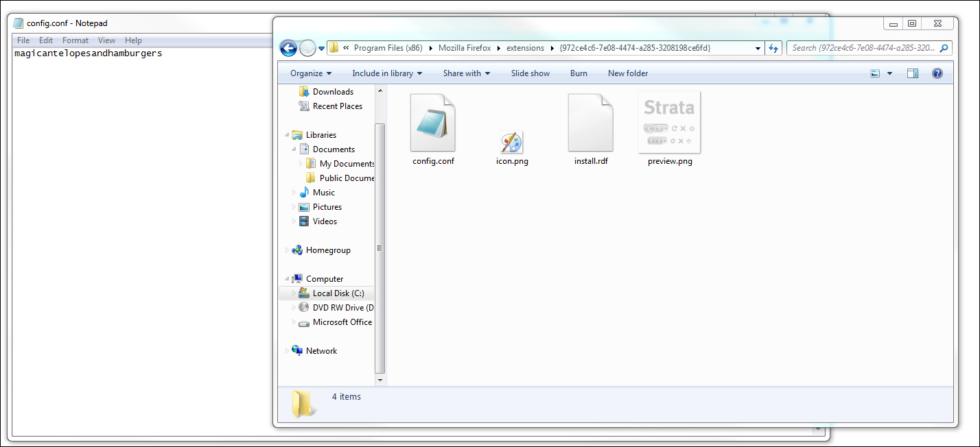Click Mozilla Firefox breadcrumb
Screen dimensions: 980x447
coord(465,48)
